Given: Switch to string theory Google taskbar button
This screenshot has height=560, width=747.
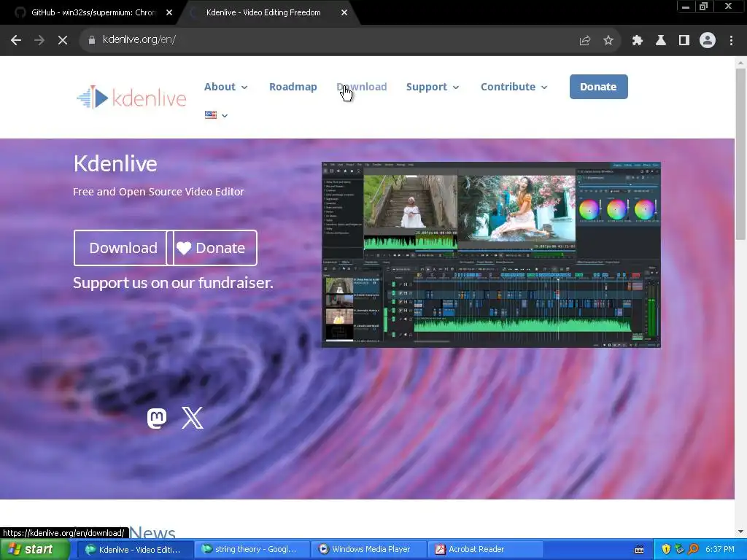Looking at the screenshot, I should coord(252,550).
